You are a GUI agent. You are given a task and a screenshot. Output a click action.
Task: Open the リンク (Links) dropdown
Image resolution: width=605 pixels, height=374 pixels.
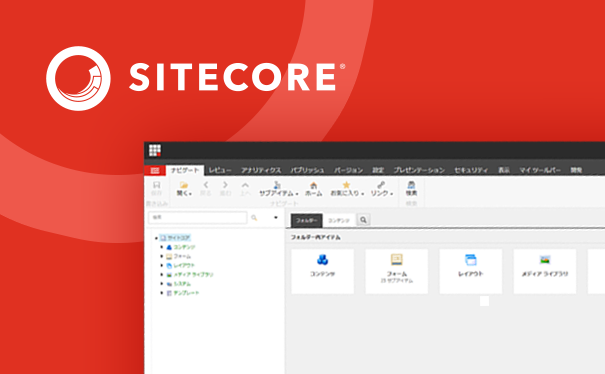[x=381, y=189]
